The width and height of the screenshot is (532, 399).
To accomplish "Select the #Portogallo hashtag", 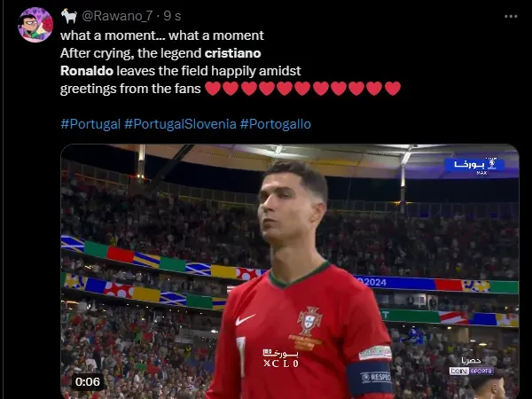I will (276, 124).
